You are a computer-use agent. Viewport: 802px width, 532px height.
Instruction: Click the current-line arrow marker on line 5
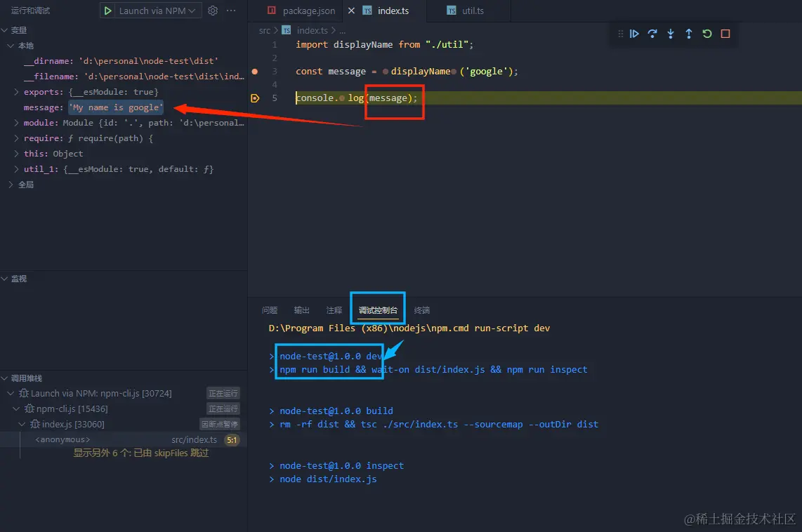coord(255,98)
